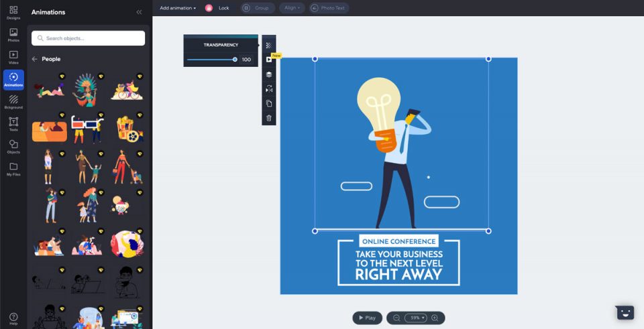Open the chat support smiley icon
The image size is (644, 329).
coord(625,313)
